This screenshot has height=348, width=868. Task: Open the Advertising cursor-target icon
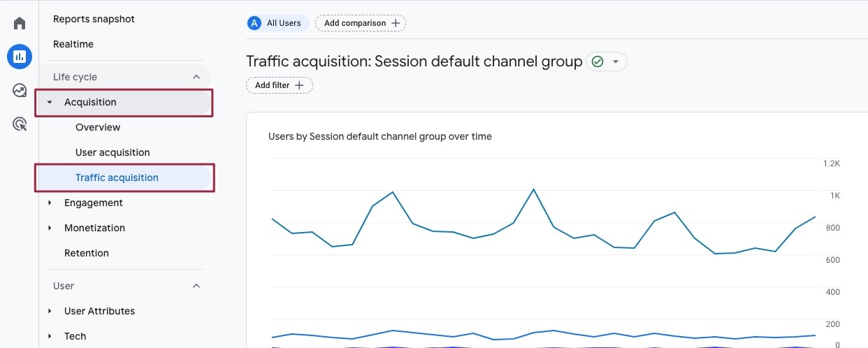point(20,124)
